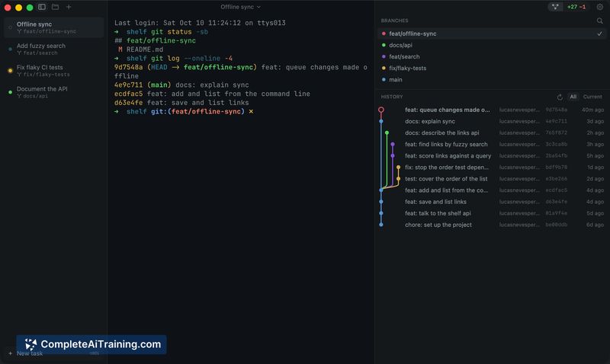Click the green dot beside docs/api branch
610x364 pixels.
point(384,45)
